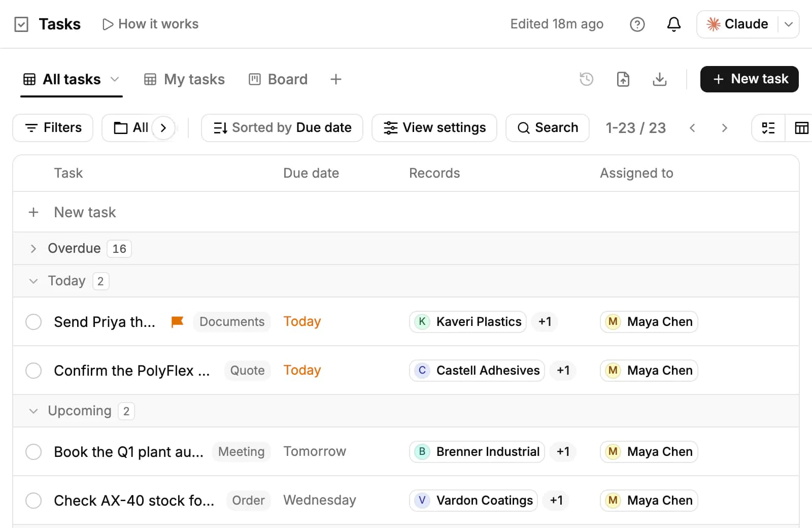This screenshot has width=812, height=528.
Task: Add a new view with plus icon
Action: tap(335, 79)
